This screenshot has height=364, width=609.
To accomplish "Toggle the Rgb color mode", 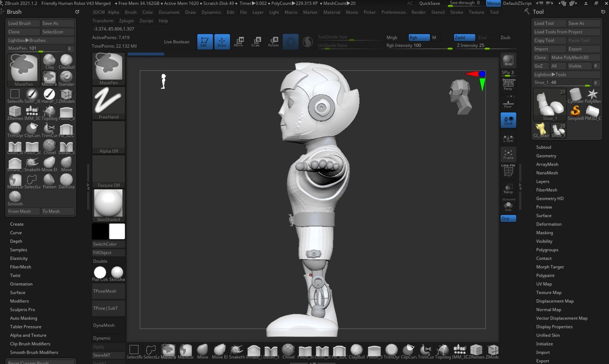I will click(x=419, y=37).
